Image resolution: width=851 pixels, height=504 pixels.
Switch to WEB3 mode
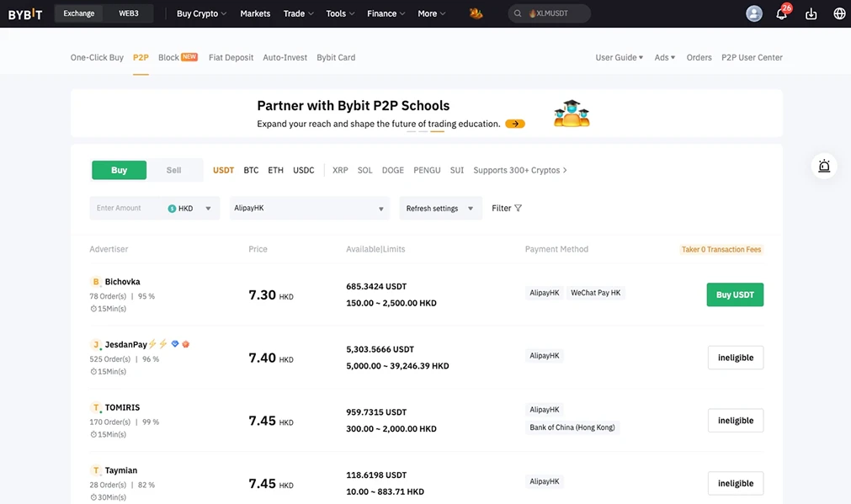pyautogui.click(x=129, y=13)
